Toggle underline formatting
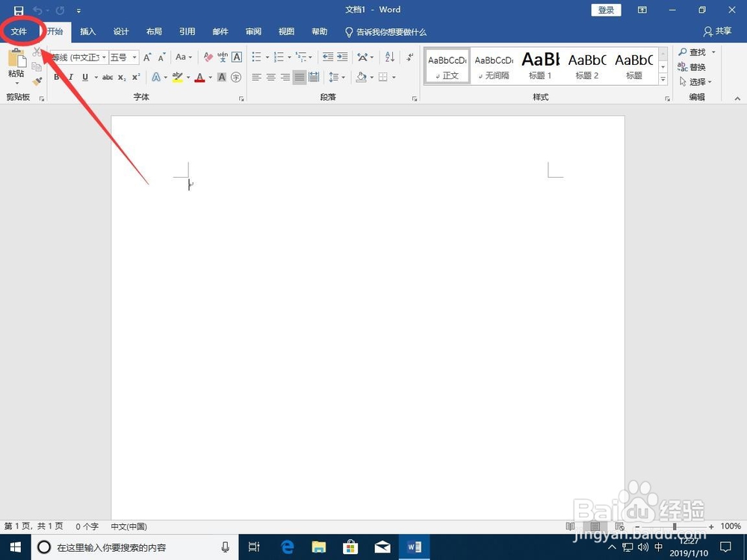 coord(85,77)
